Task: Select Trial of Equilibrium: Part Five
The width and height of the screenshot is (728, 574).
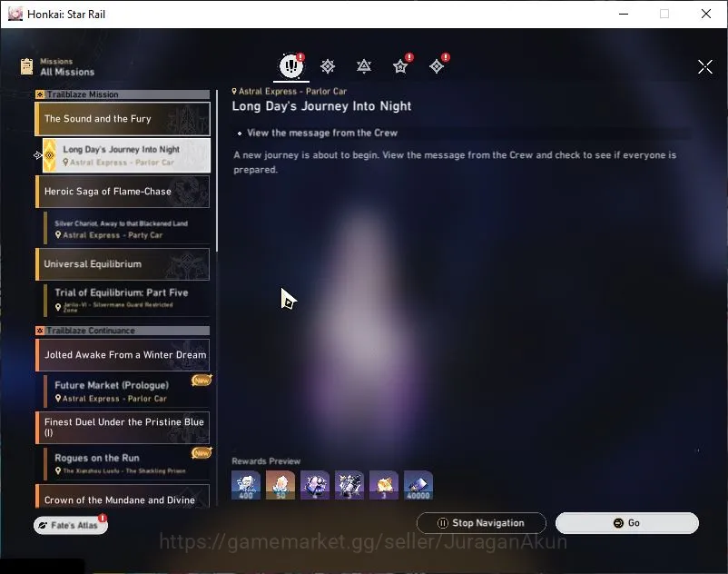Action: [x=126, y=300]
